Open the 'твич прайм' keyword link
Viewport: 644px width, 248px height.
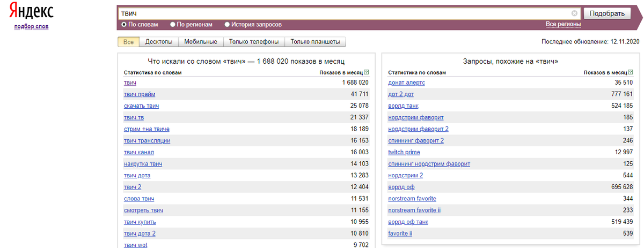pyautogui.click(x=140, y=94)
